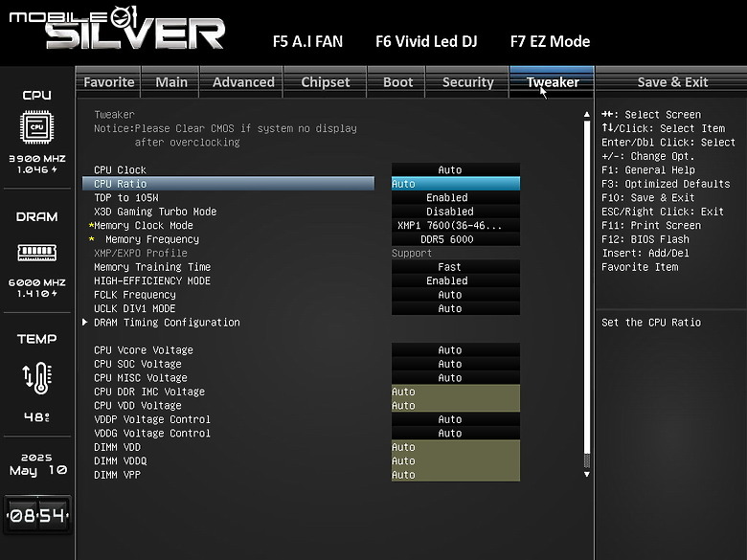This screenshot has width=747, height=560.
Task: Click the Support value beside XMP/EXPO Profile
Action: pos(412,253)
